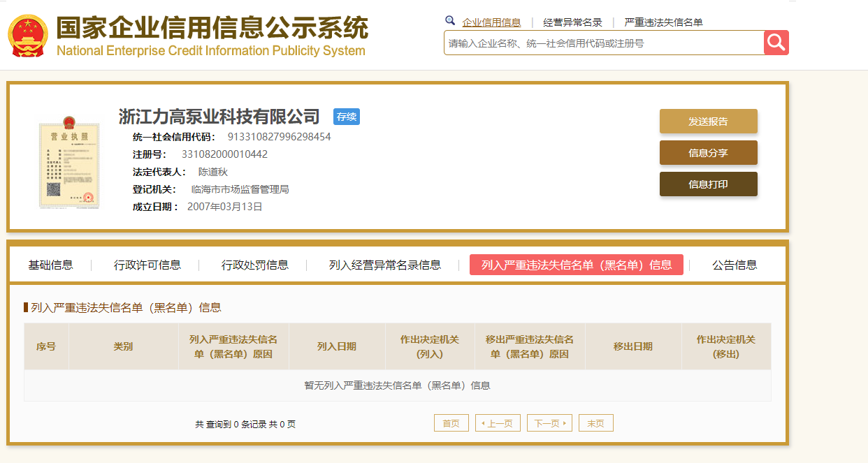Select the credit code 913310827996298454

(280, 137)
